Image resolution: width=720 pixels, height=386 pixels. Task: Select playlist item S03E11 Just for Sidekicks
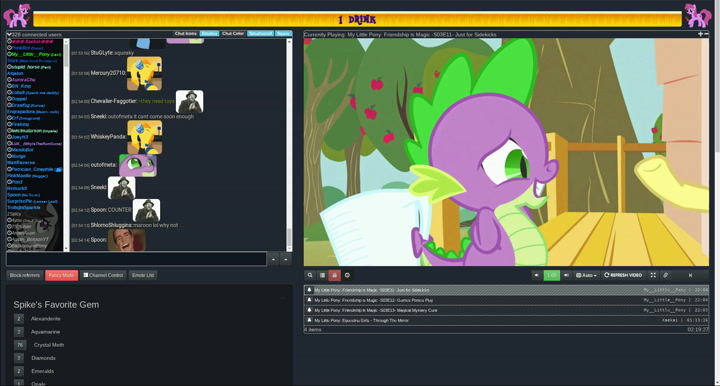(506, 290)
